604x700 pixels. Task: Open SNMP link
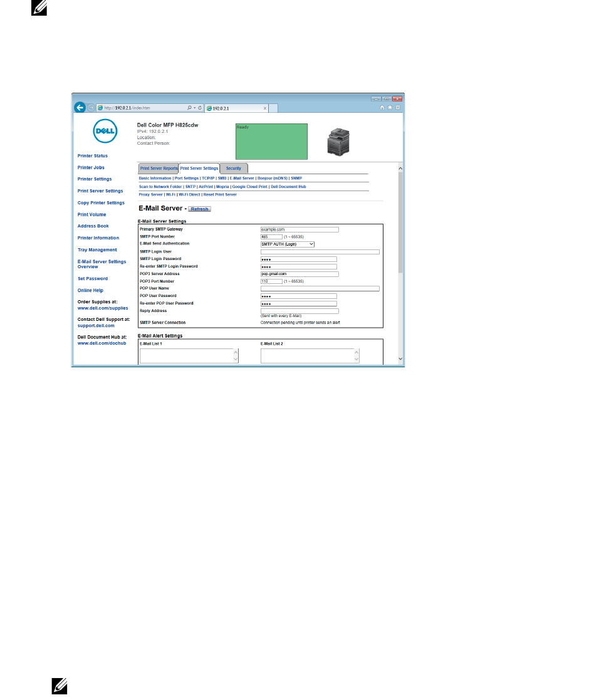click(x=296, y=178)
